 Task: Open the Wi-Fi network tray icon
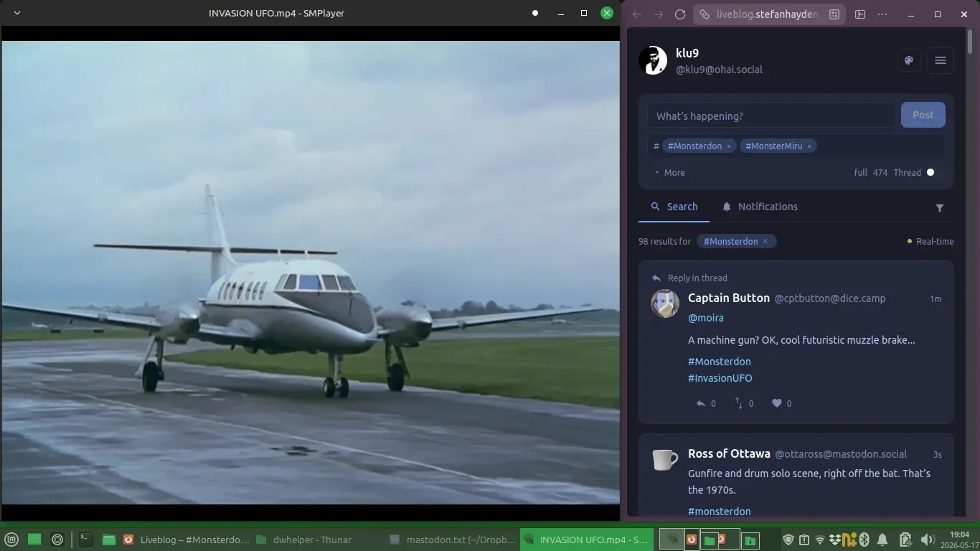(820, 540)
